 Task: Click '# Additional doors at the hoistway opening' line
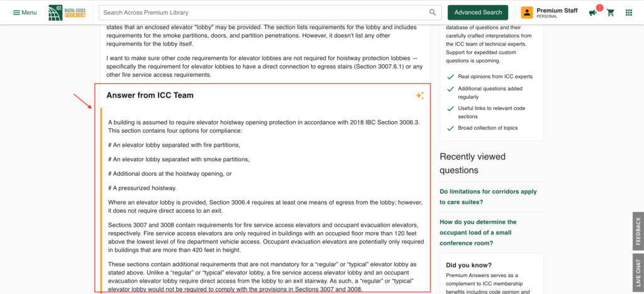[x=170, y=174]
